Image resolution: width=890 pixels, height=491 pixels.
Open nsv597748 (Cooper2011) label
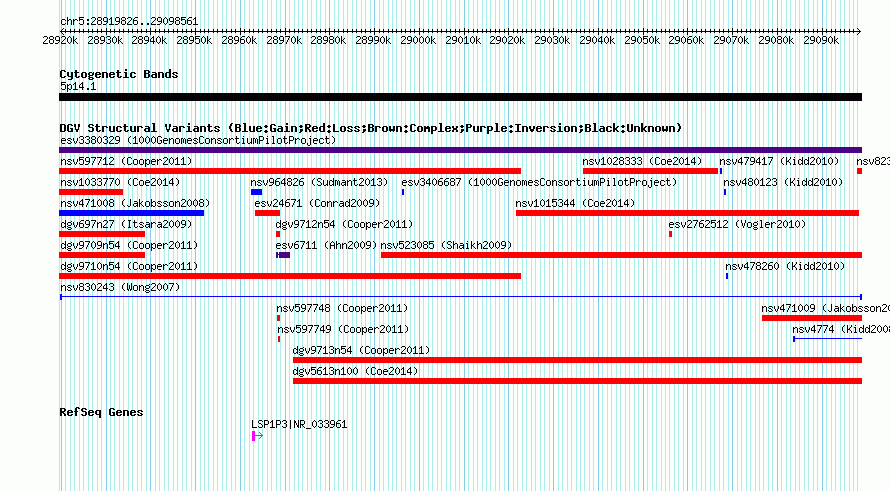pos(342,308)
